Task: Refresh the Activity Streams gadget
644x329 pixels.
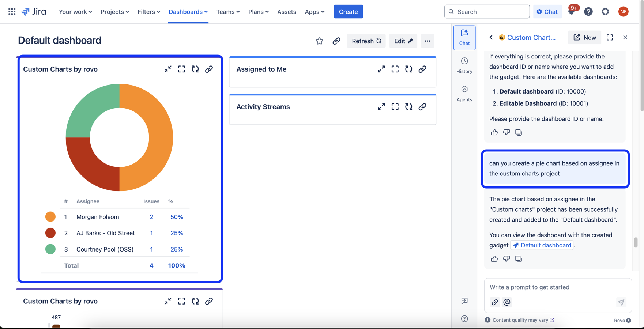Action: 408,107
